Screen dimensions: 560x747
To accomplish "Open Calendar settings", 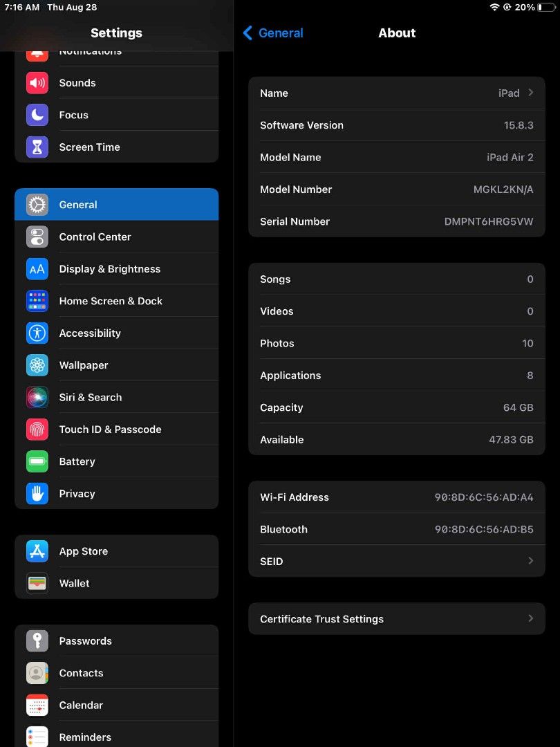I will coord(117,705).
